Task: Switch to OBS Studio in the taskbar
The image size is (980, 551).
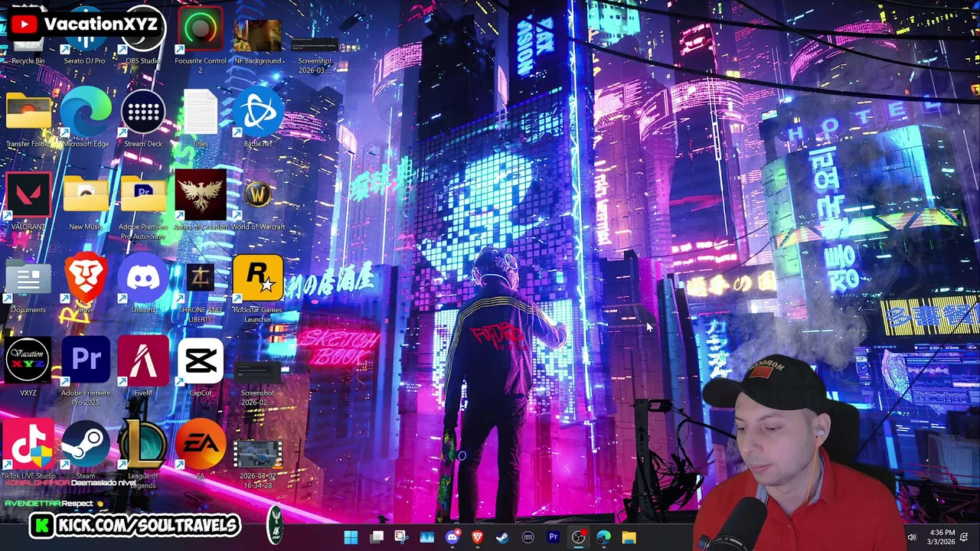Action: [x=579, y=537]
